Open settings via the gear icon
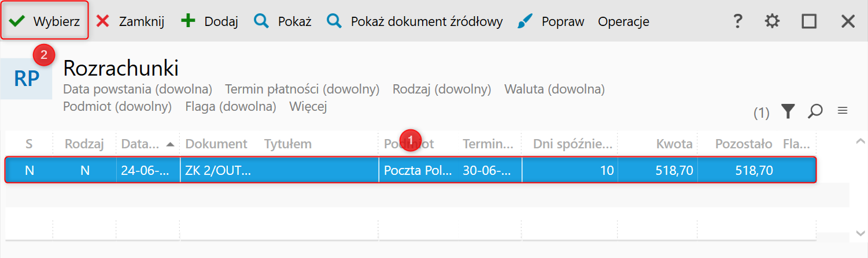868x258 pixels. pyautogui.click(x=772, y=21)
